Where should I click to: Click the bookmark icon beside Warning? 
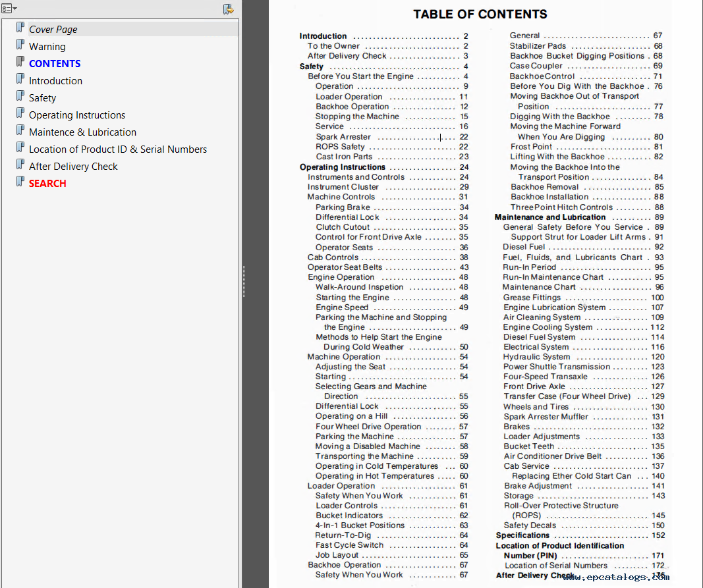click(20, 45)
